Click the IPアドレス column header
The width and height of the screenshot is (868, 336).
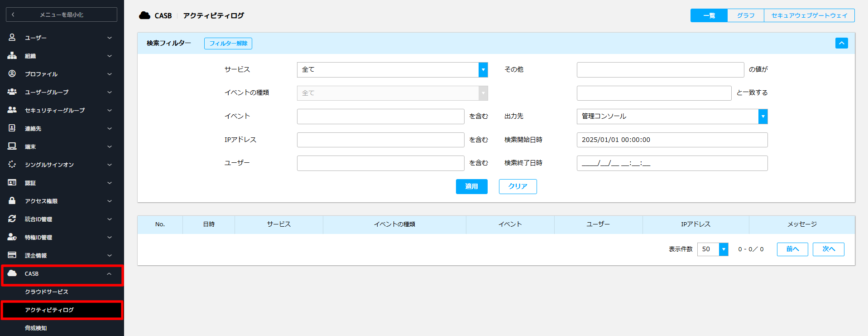point(696,224)
